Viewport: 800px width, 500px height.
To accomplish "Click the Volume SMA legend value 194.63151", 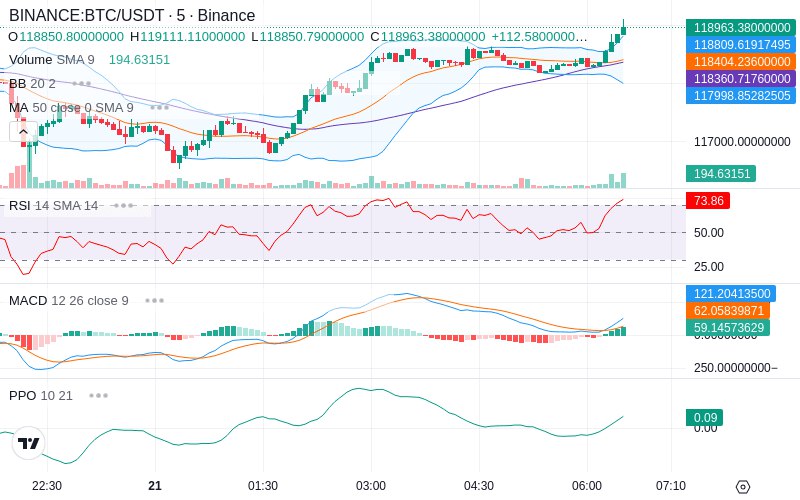I will pos(139,60).
